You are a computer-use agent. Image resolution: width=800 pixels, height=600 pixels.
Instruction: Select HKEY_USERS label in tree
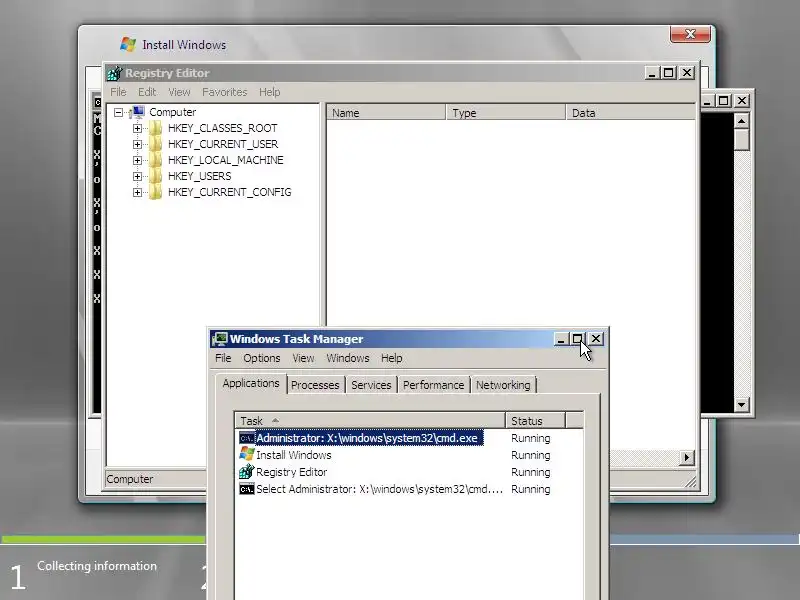[199, 176]
